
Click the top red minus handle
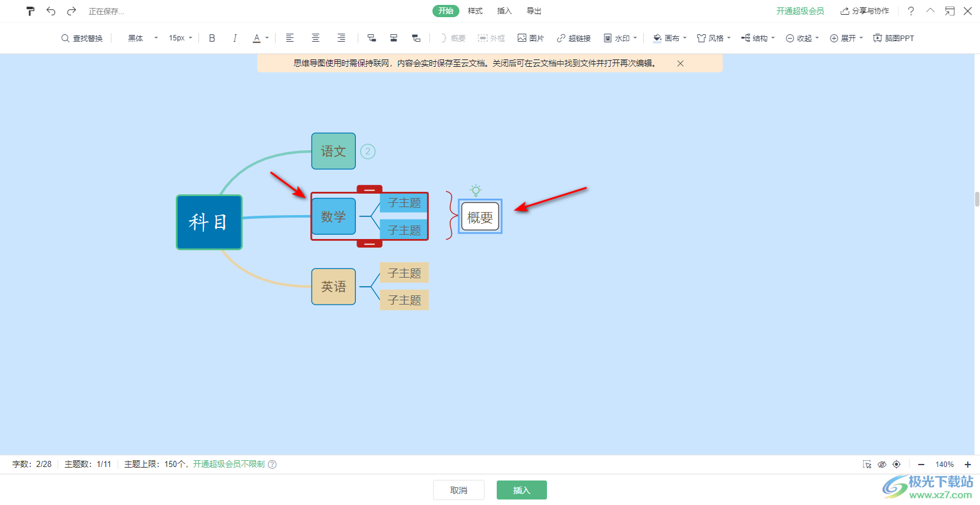click(369, 189)
